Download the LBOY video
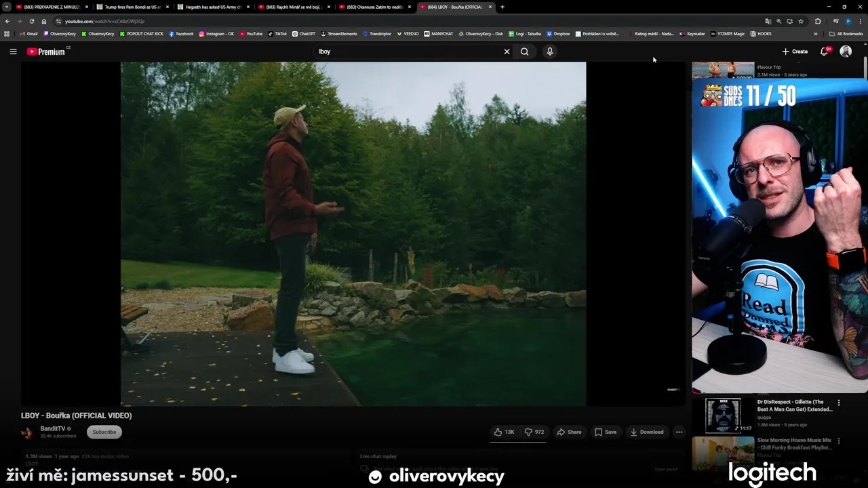 coord(647,432)
